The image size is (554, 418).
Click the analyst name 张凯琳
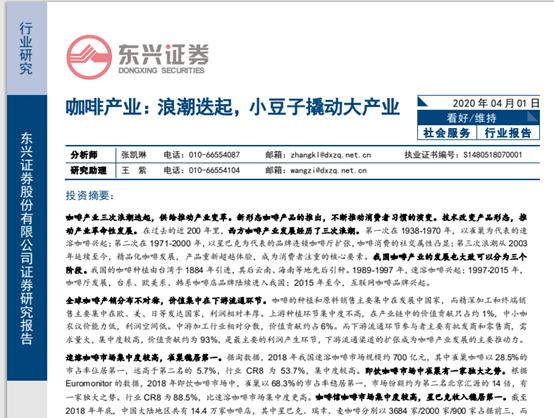click(x=134, y=155)
